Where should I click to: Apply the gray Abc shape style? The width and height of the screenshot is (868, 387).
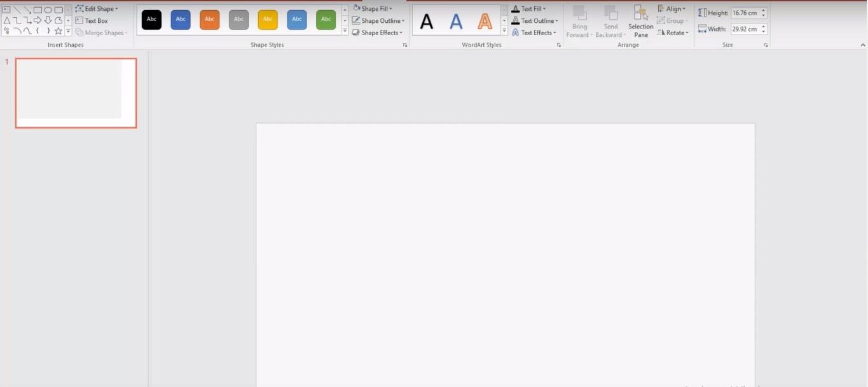(238, 20)
